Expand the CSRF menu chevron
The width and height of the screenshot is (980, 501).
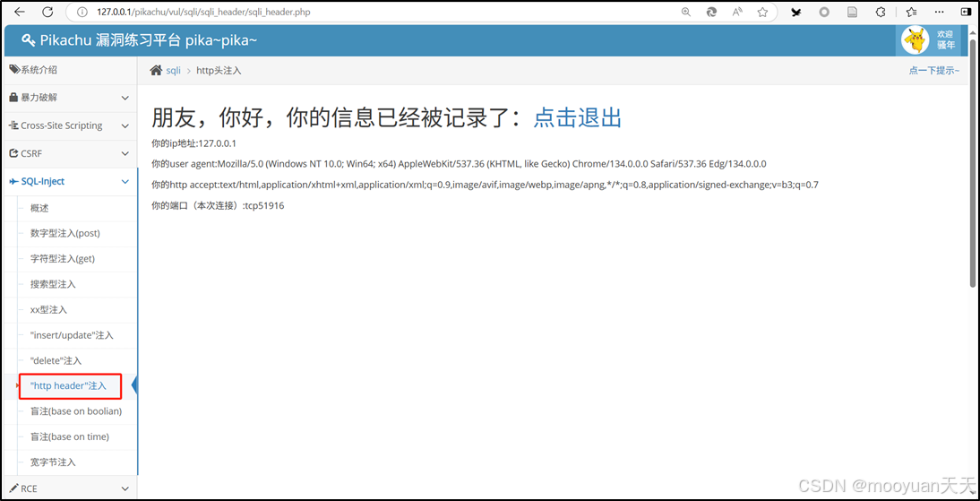tap(125, 153)
